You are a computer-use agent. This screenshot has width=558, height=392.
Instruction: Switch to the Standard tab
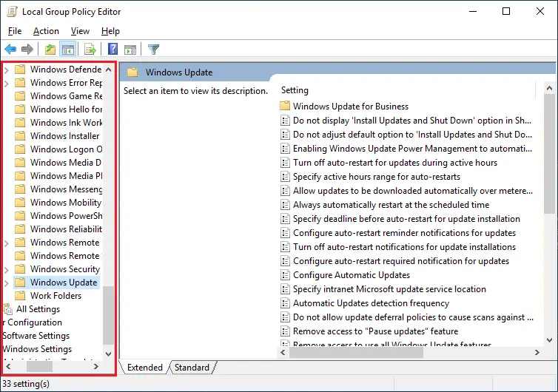(x=192, y=367)
